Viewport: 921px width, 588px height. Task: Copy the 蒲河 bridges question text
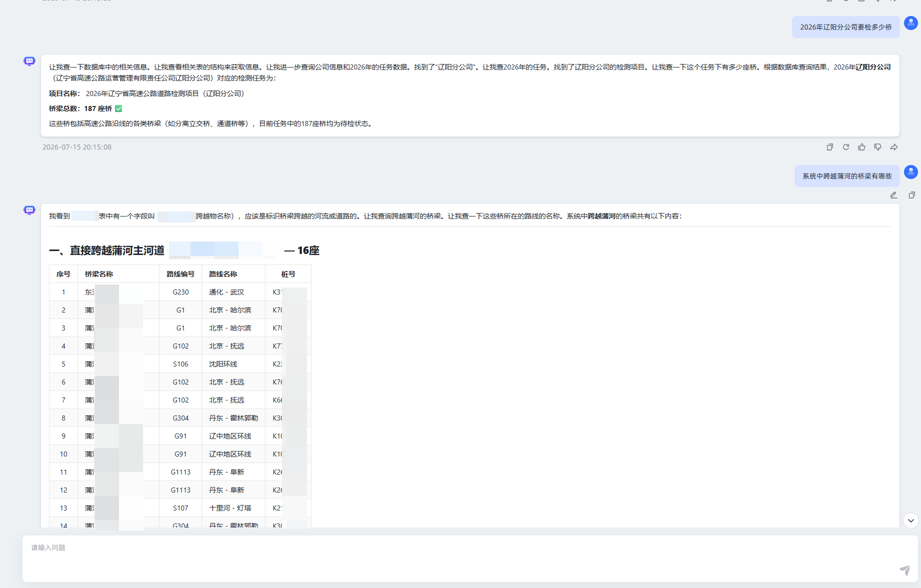click(912, 195)
